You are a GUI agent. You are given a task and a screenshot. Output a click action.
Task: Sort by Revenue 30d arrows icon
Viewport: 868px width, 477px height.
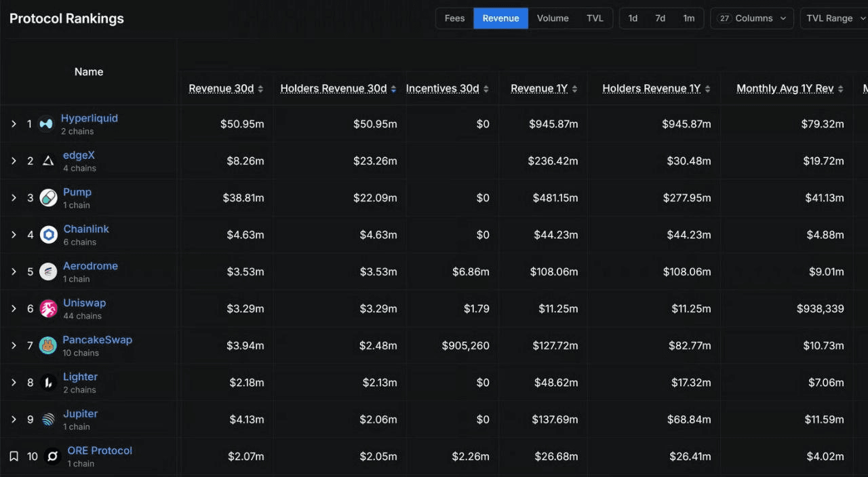(x=261, y=89)
